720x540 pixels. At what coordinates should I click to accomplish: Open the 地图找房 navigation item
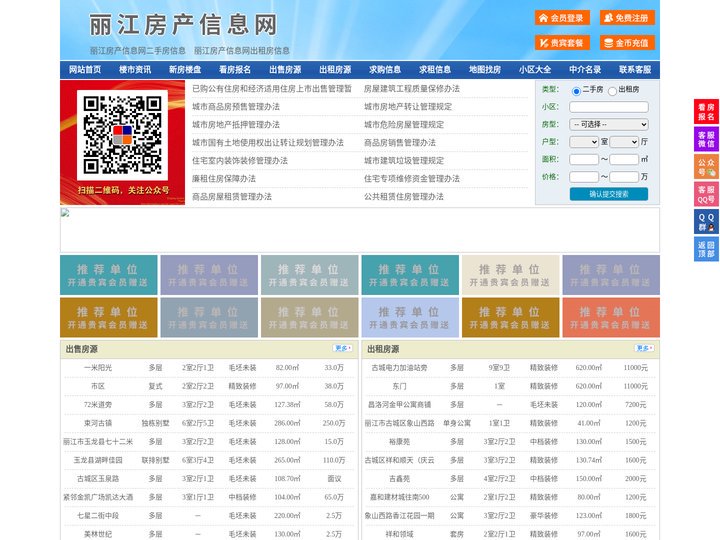coord(485,70)
